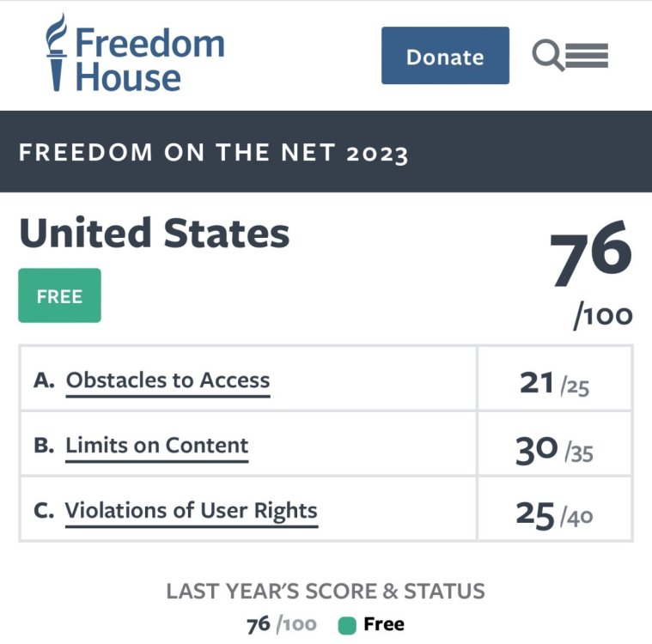
Task: Open the hamburger navigation menu
Action: pos(588,56)
